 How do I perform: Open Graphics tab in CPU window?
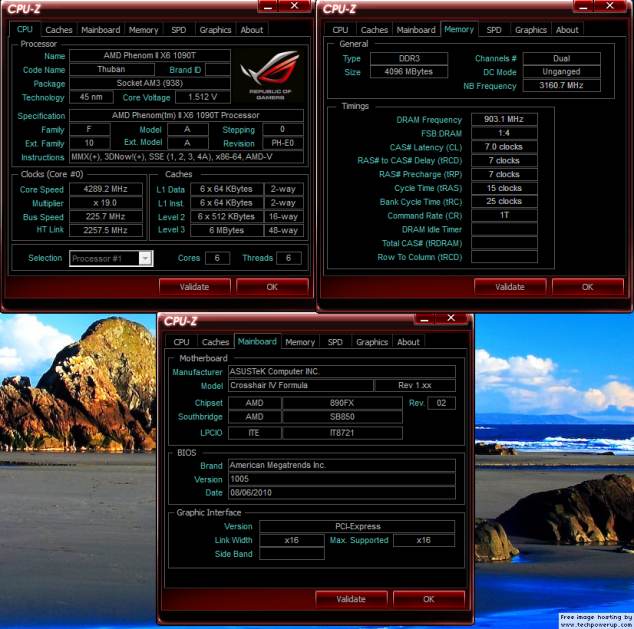[215, 30]
